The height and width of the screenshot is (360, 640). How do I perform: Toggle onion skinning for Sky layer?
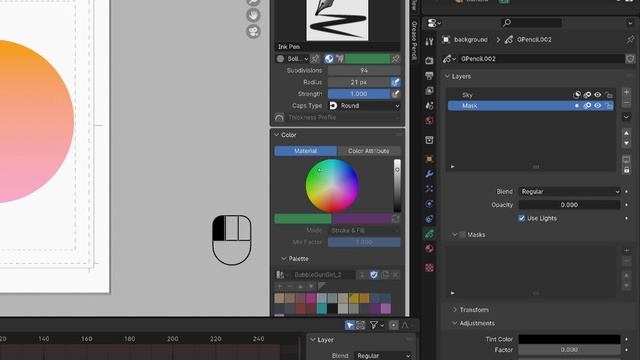click(x=587, y=95)
